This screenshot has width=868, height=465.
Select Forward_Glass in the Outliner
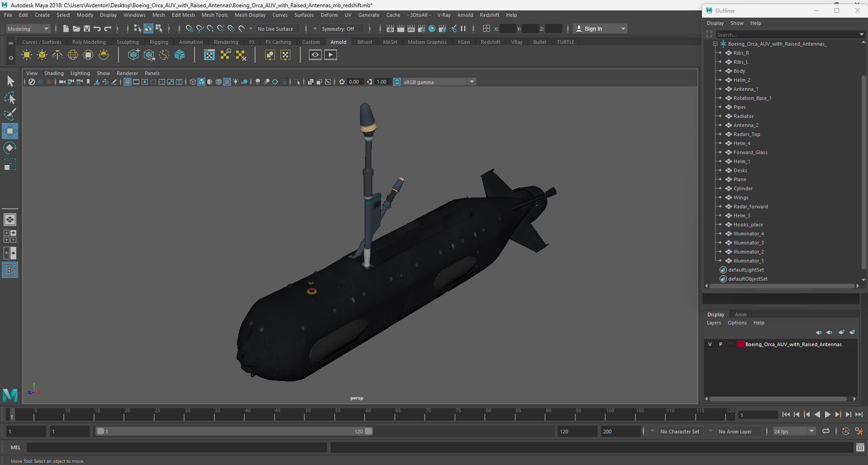point(750,152)
